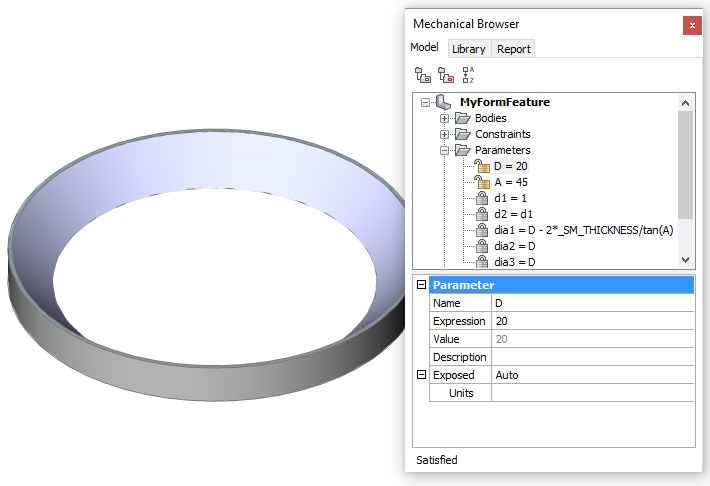Click the Bodies folder icon
710x486 pixels.
pos(462,118)
